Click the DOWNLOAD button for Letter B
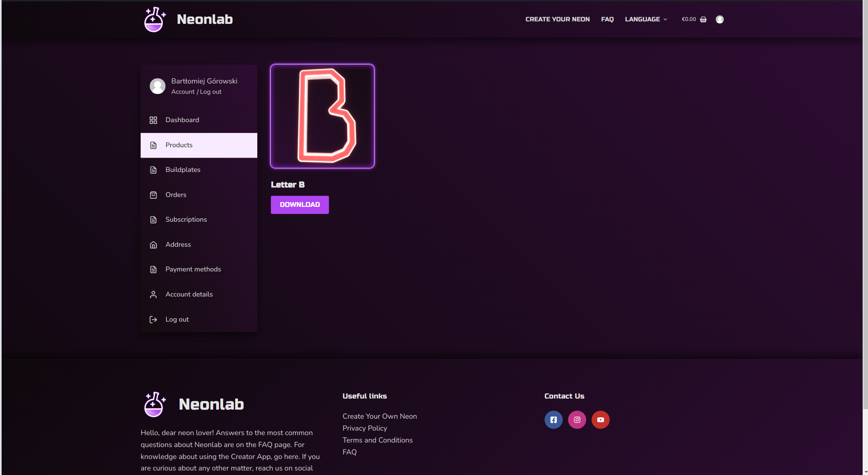The height and width of the screenshot is (475, 868). (x=300, y=204)
